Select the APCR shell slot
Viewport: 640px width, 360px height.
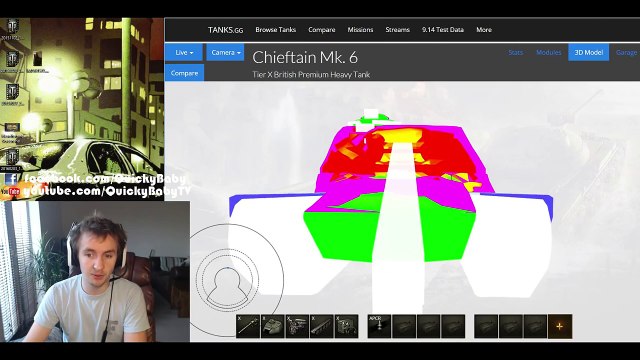(379, 326)
